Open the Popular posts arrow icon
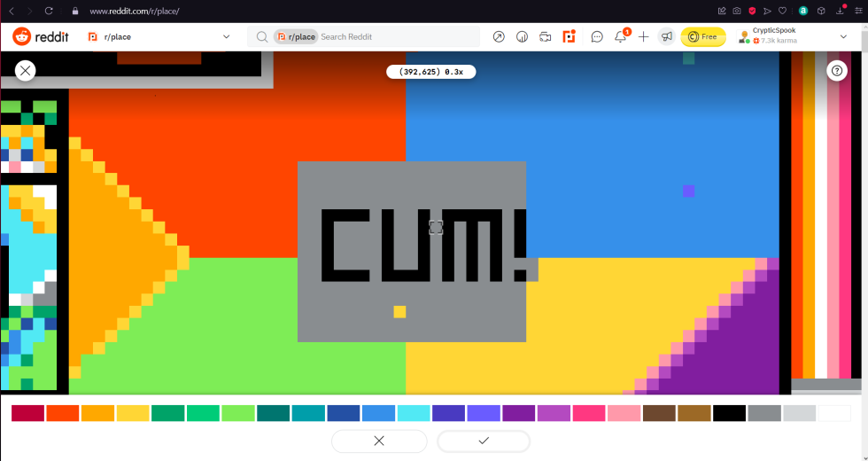The width and height of the screenshot is (868, 461). point(499,37)
